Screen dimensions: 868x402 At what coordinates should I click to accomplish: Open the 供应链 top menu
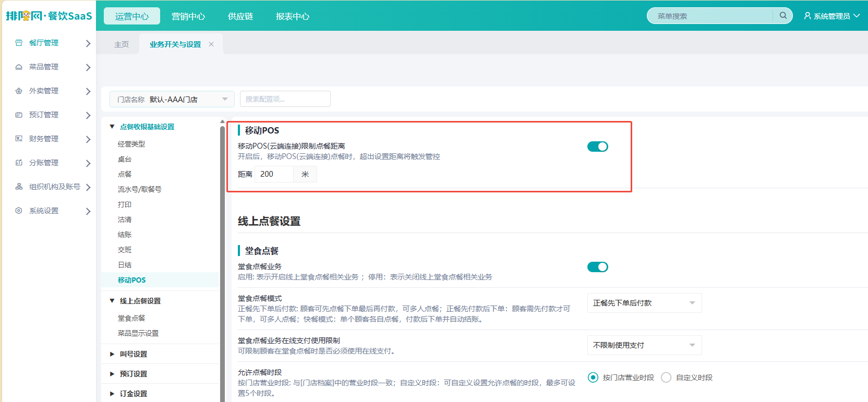240,16
